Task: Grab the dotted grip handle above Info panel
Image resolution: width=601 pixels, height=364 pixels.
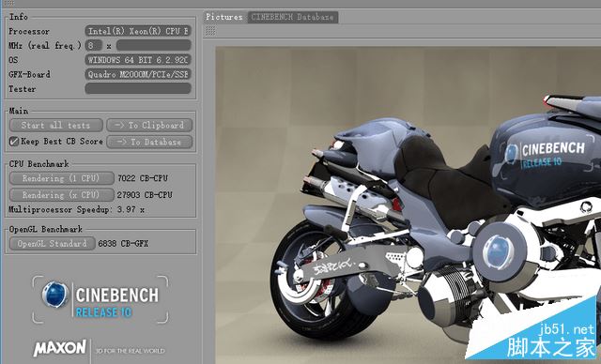Action: [8, 3]
